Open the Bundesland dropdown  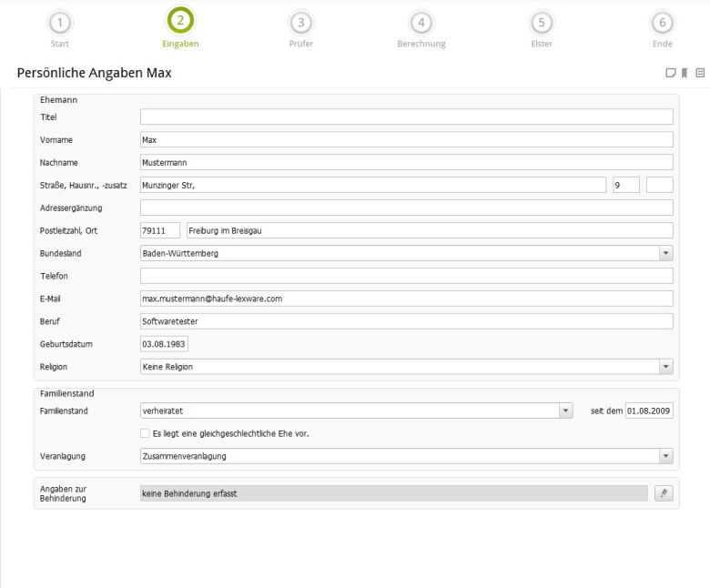665,253
